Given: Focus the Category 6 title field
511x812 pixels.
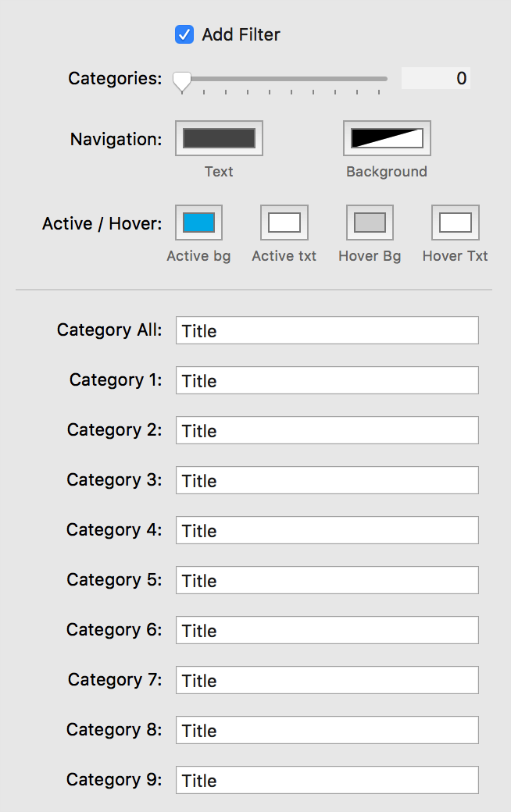Looking at the screenshot, I should 327,630.
